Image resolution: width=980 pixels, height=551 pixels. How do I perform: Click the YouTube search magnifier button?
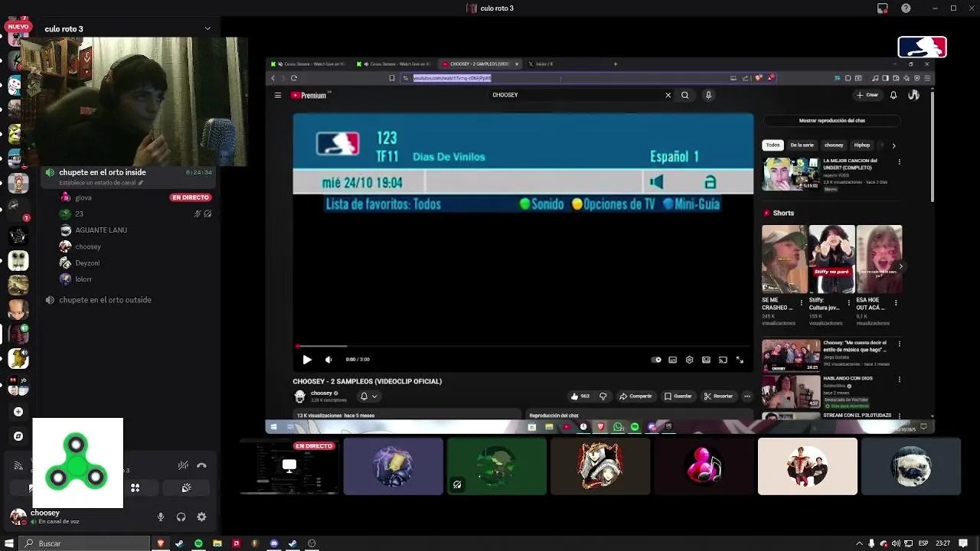click(685, 95)
